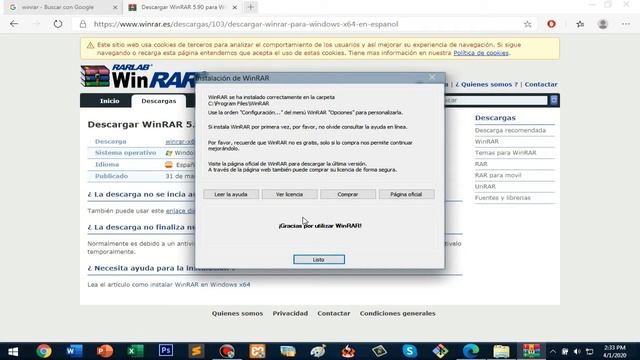Finish installation with the Listo button
640x360 pixels.
point(319,260)
